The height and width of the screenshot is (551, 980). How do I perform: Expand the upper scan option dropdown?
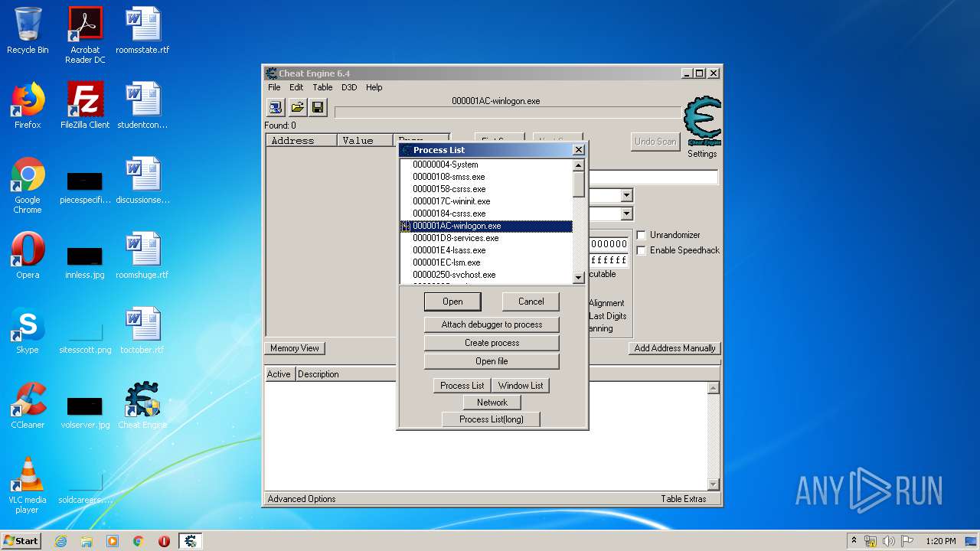[626, 196]
